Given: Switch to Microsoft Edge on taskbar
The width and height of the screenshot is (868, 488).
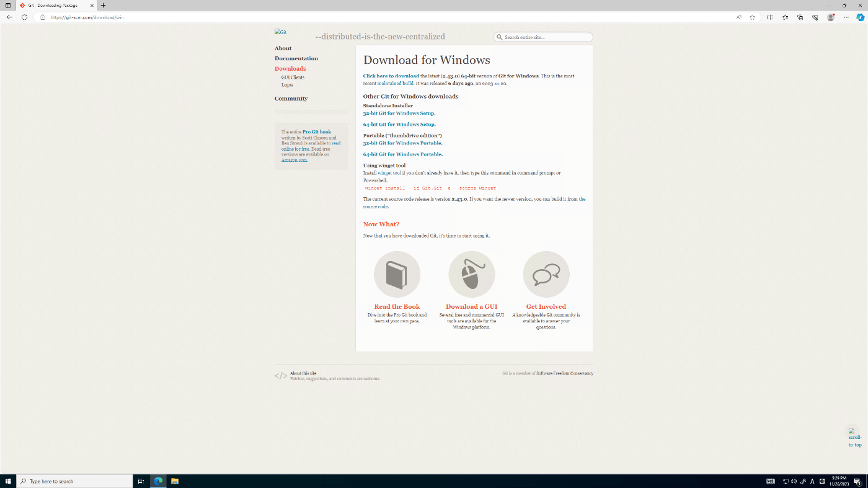Looking at the screenshot, I should tap(158, 481).
